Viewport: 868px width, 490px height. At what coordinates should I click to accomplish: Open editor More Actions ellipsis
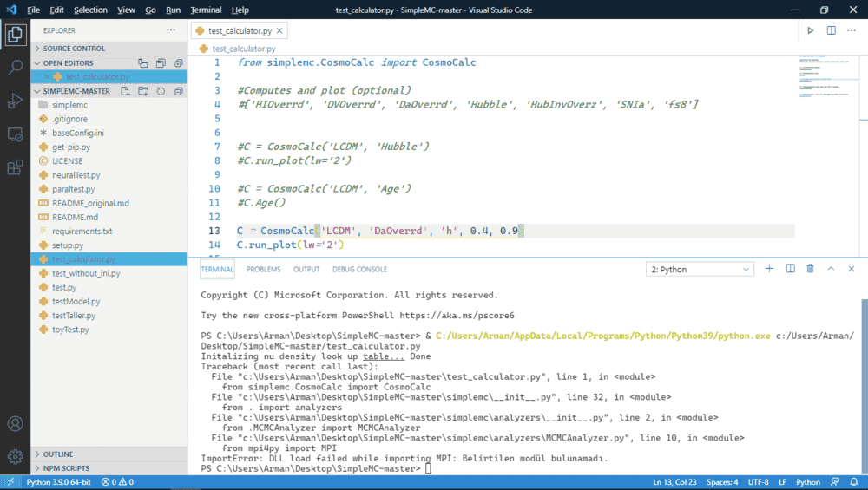pos(852,30)
